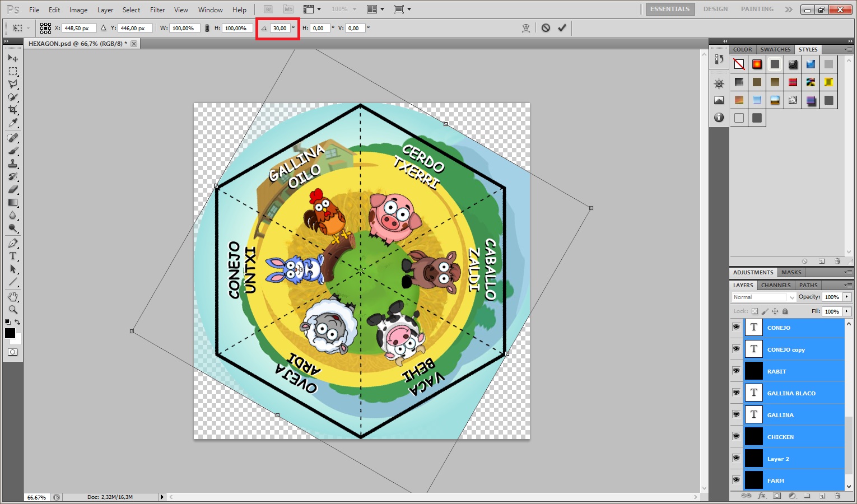This screenshot has height=504, width=857.
Task: Open the status bar document info arrow
Action: pos(162,497)
